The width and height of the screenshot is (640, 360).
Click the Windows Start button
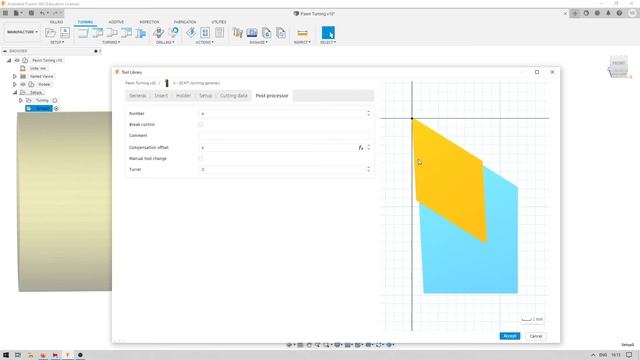(6, 355)
